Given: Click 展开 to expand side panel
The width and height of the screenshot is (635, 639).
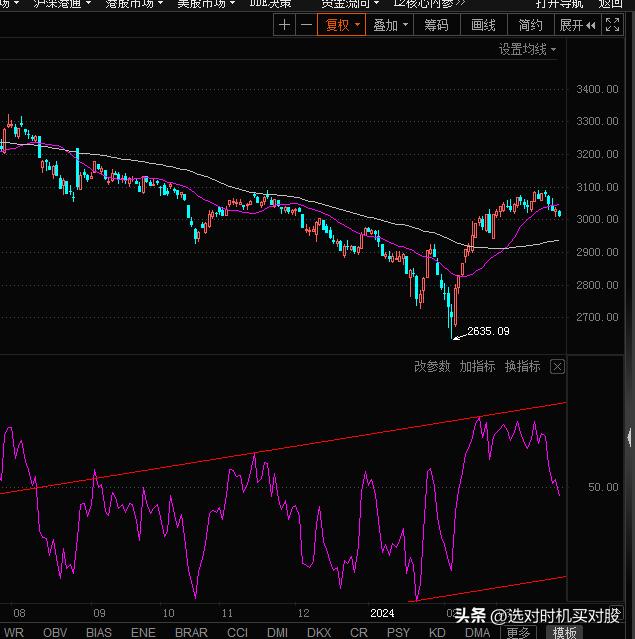Looking at the screenshot, I should [577, 25].
